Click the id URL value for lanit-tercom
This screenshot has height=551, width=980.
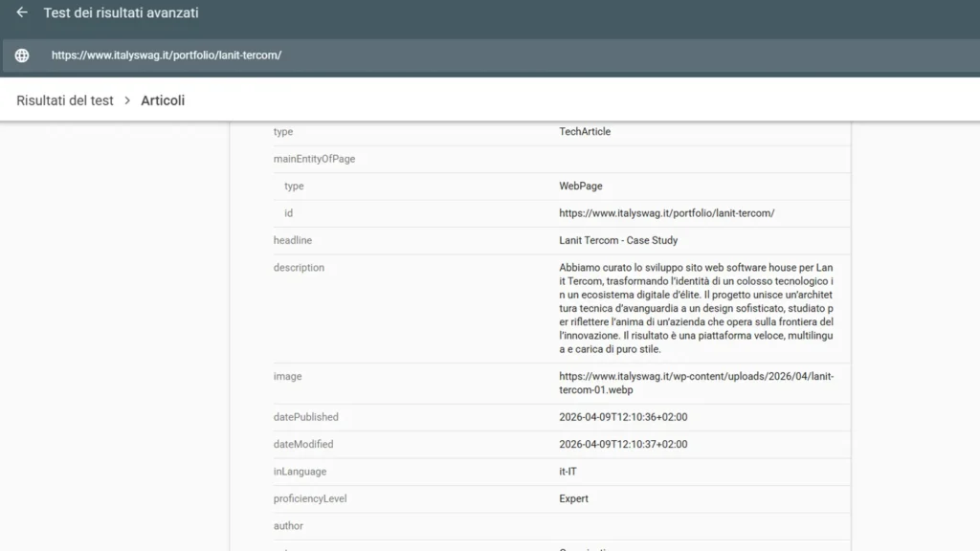666,213
